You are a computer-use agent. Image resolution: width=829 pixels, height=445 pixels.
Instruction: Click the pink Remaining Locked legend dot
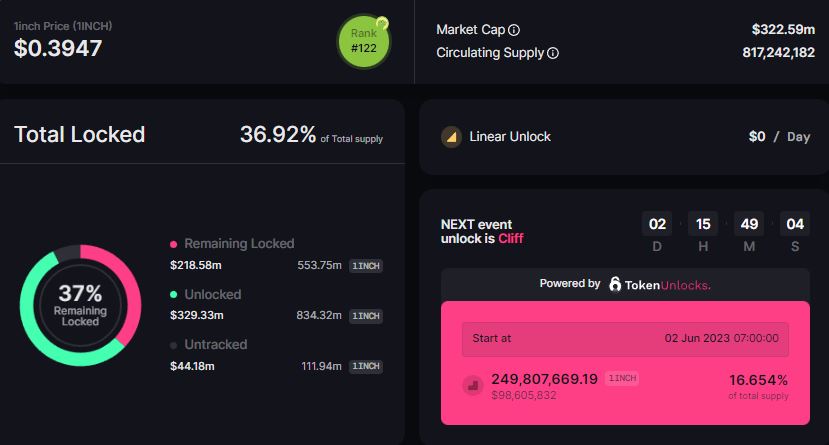174,244
